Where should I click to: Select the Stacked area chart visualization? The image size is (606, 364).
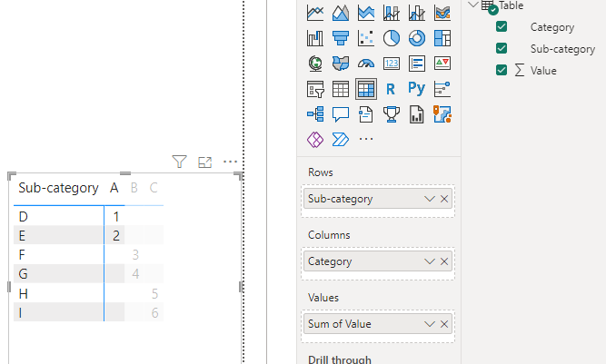point(365,13)
